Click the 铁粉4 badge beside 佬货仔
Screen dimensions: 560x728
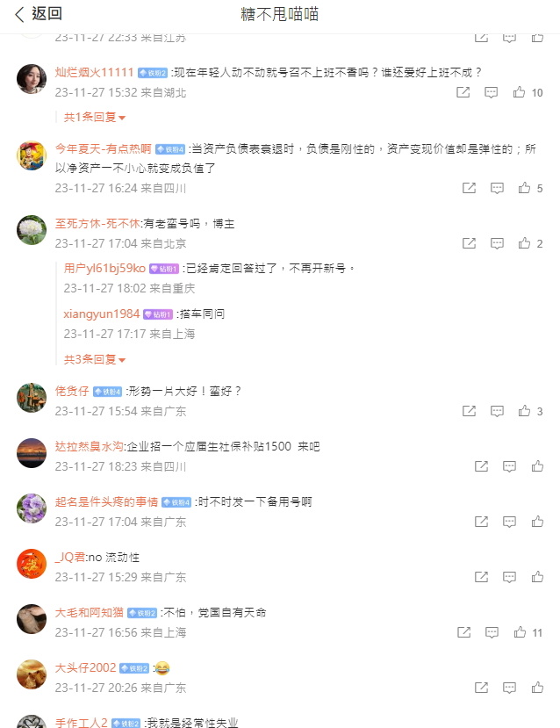tap(107, 392)
